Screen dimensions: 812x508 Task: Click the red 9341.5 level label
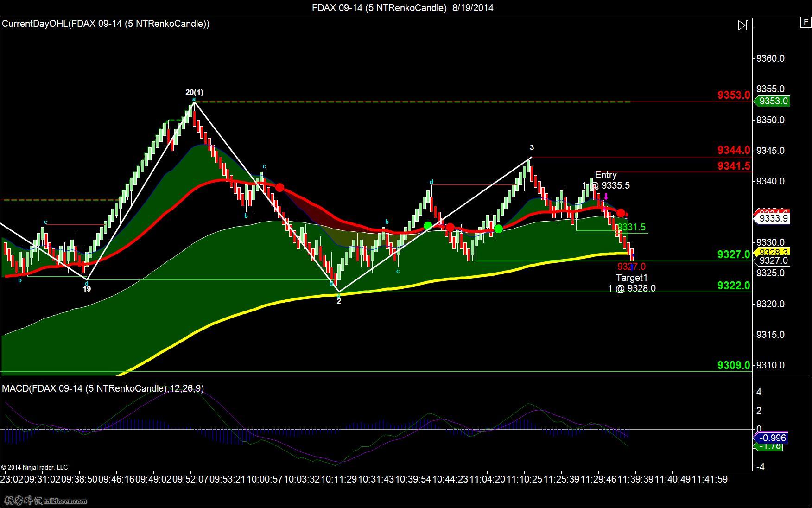coord(734,165)
